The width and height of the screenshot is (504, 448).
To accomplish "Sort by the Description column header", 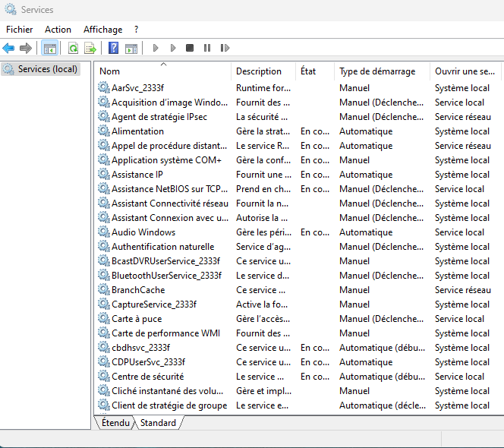I will (x=263, y=71).
